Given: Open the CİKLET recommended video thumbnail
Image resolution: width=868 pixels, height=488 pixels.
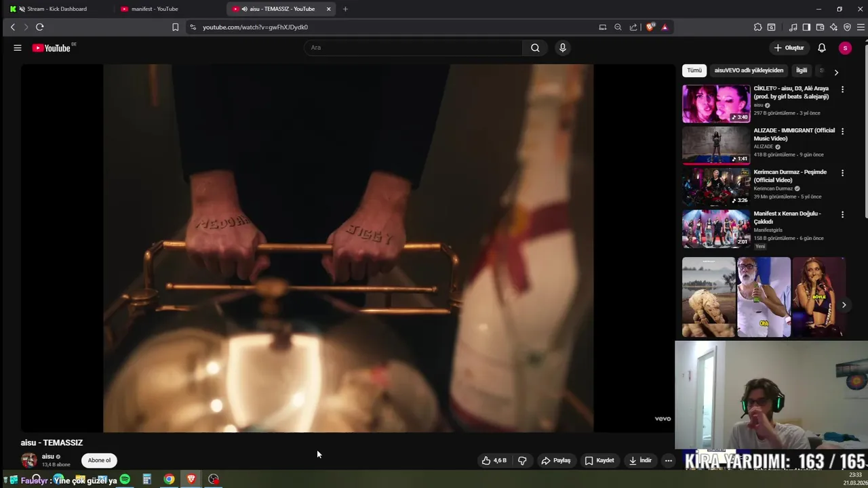Looking at the screenshot, I should pos(716,104).
